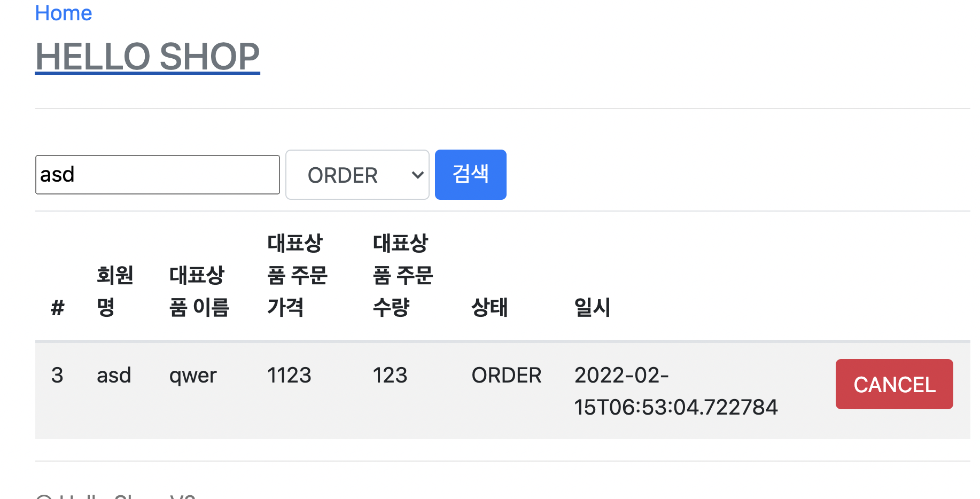
Task: Click the 상태 column header
Action: [489, 307]
